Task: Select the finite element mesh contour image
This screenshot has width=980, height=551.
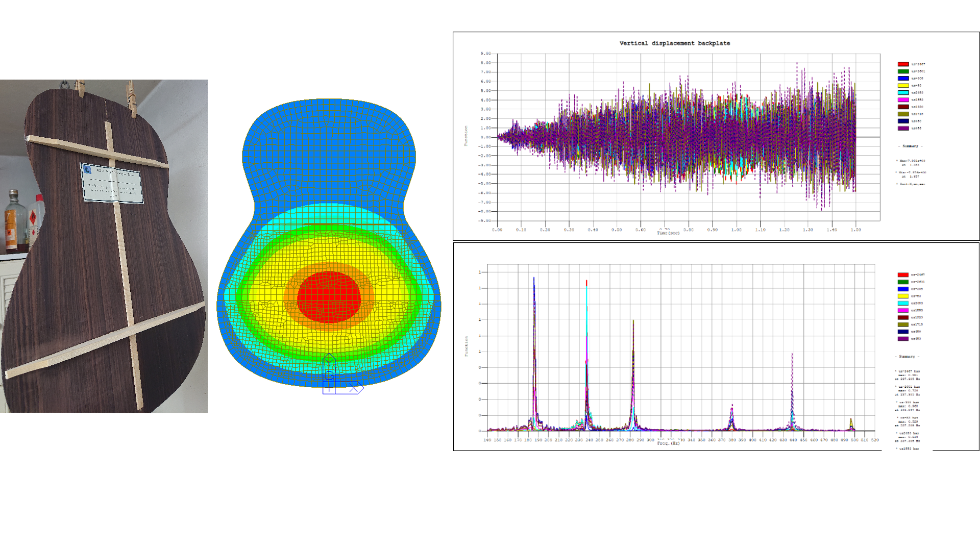Action: (329, 246)
